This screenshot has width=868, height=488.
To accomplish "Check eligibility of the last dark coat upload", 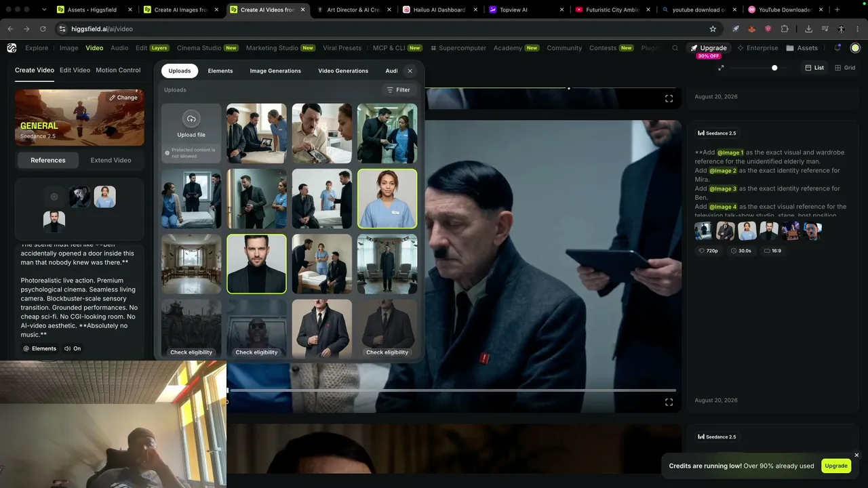I will coord(387,352).
